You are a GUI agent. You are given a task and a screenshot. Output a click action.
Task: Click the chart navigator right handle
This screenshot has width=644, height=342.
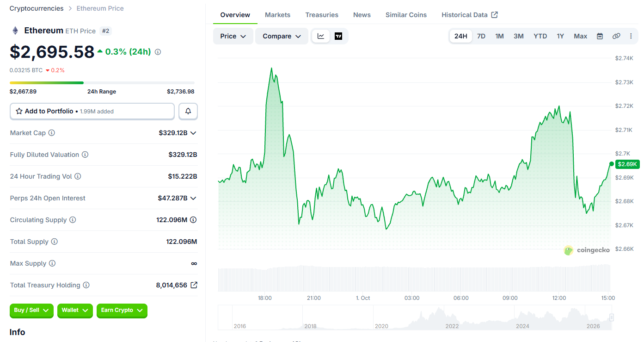click(612, 317)
